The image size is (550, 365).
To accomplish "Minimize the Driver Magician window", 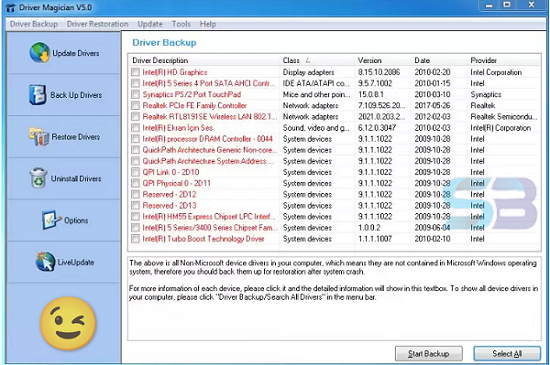I will [x=489, y=5].
